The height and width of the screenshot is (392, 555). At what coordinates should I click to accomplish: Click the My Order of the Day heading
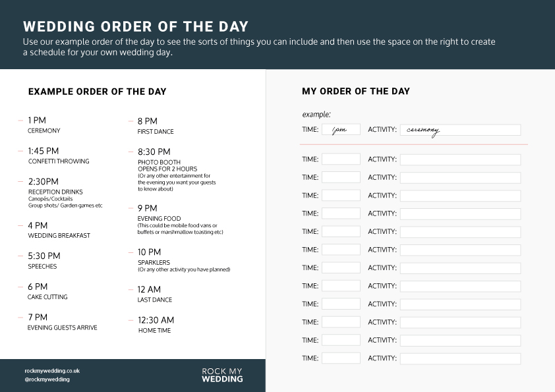coord(356,92)
